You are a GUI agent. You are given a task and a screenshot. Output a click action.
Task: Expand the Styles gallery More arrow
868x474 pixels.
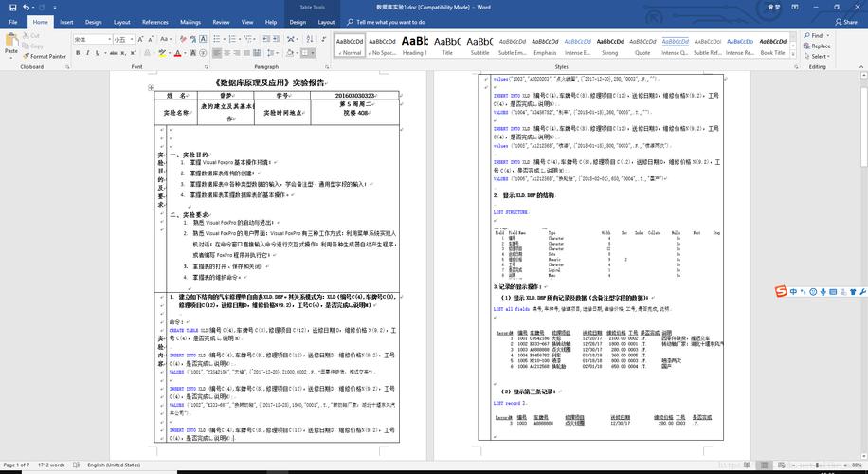point(793,53)
